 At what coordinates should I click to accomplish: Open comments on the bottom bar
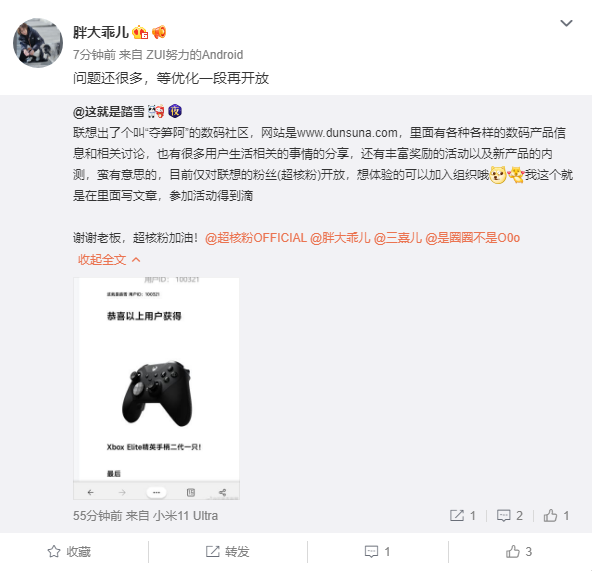coord(377,552)
